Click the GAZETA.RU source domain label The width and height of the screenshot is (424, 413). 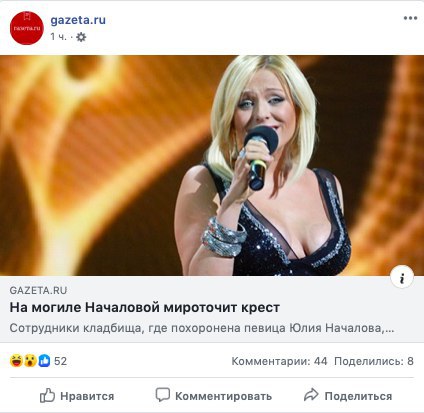click(x=38, y=290)
